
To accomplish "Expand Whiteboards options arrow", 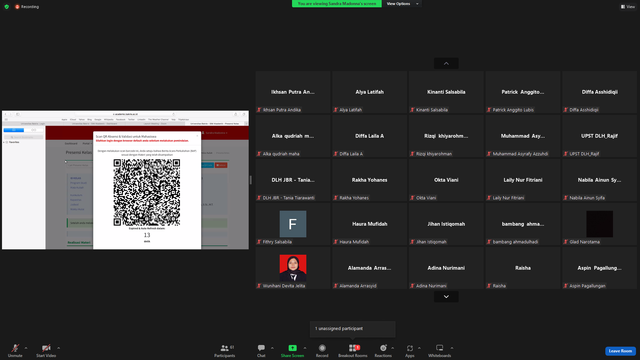I will click(452, 348).
